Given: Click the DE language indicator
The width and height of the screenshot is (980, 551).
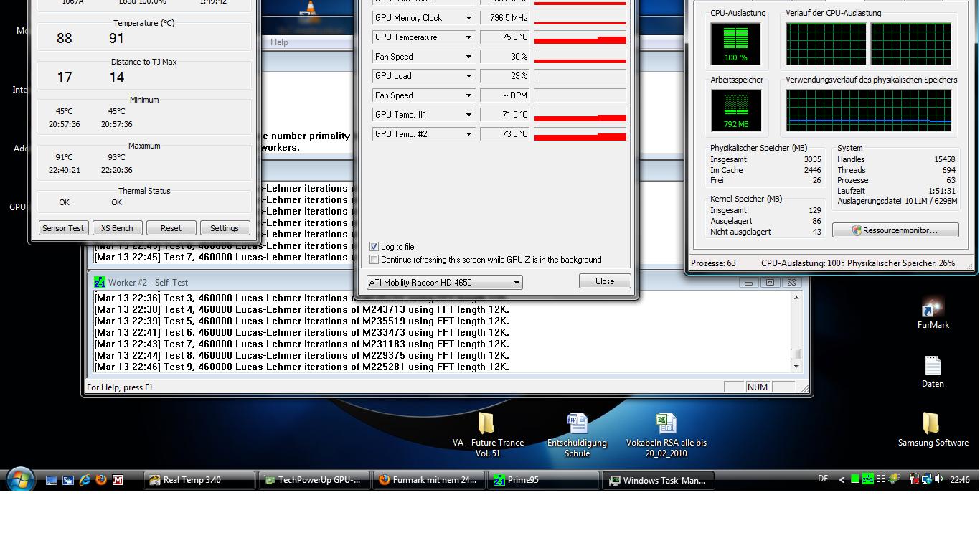Looking at the screenshot, I should tap(823, 479).
